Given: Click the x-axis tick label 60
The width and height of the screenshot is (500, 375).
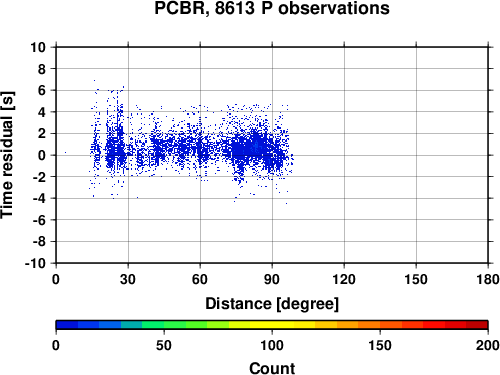Looking at the screenshot, I should 200,279.
